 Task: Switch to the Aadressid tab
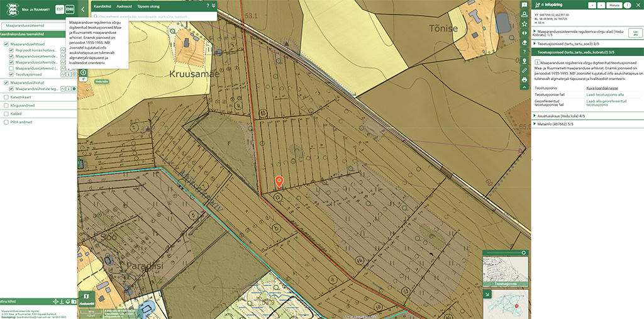(x=125, y=5)
